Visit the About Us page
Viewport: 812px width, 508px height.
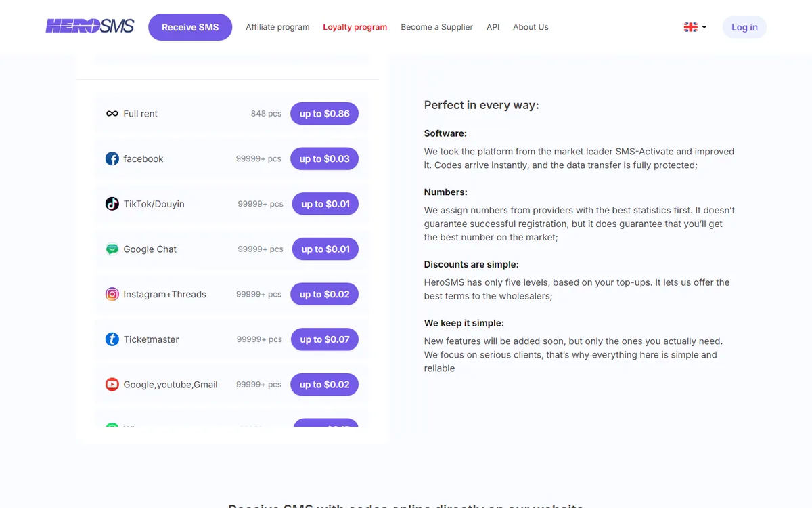point(531,27)
